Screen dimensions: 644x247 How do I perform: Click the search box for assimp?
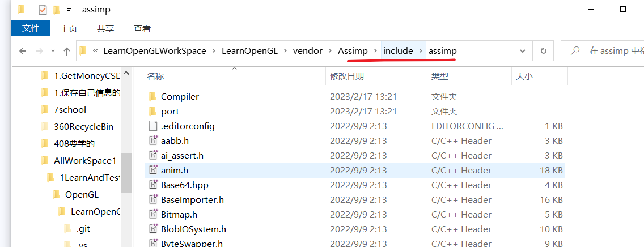[x=603, y=51]
